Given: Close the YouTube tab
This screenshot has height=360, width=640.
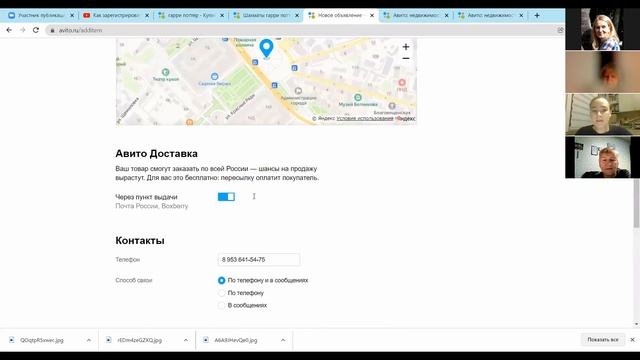Looking at the screenshot, I should pyautogui.click(x=147, y=16).
